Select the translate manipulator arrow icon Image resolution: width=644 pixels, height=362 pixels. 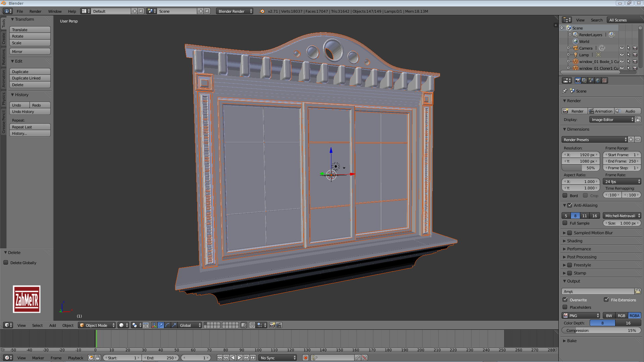(x=161, y=325)
